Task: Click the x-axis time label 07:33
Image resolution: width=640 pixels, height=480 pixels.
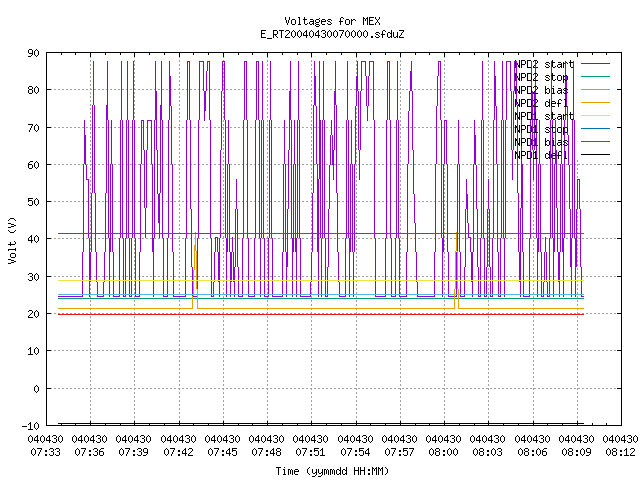Action: (45, 452)
